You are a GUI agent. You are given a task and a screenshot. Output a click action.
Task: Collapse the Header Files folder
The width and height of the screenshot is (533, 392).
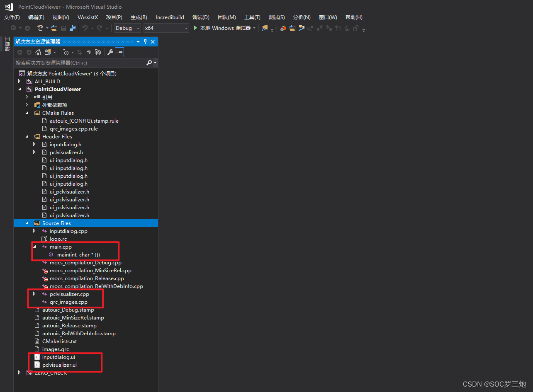(x=27, y=136)
